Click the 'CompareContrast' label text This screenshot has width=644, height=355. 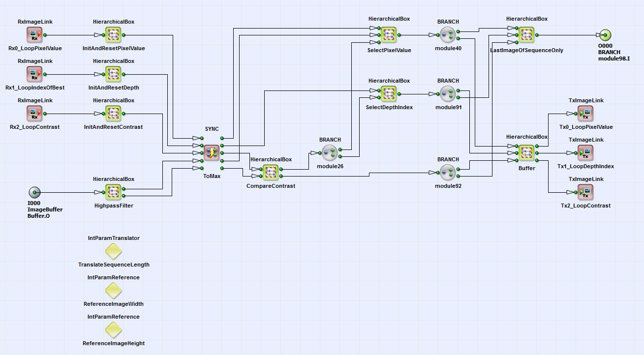click(271, 186)
